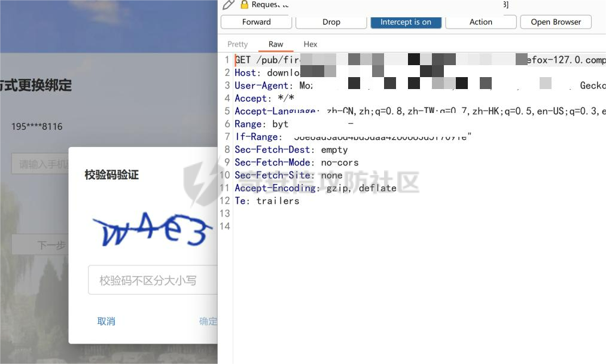Confirm the captcha with 确定

(x=208, y=322)
